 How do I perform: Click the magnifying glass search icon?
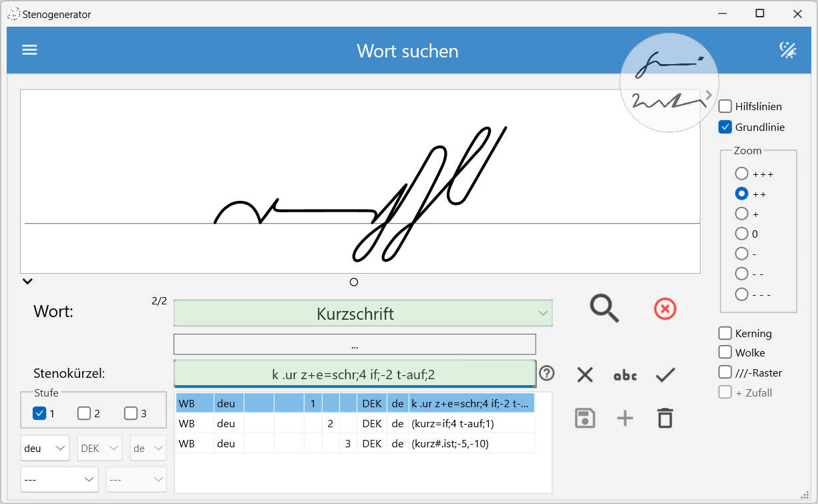point(604,309)
